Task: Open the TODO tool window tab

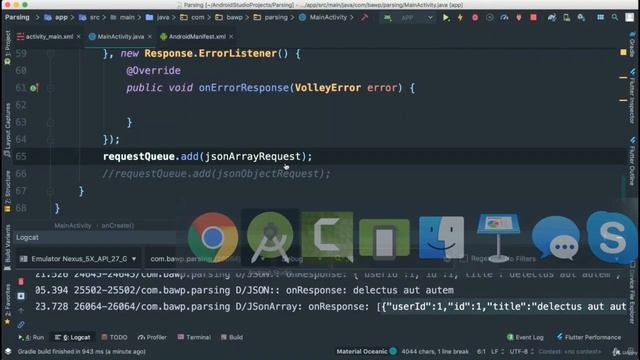Action: 114,337
